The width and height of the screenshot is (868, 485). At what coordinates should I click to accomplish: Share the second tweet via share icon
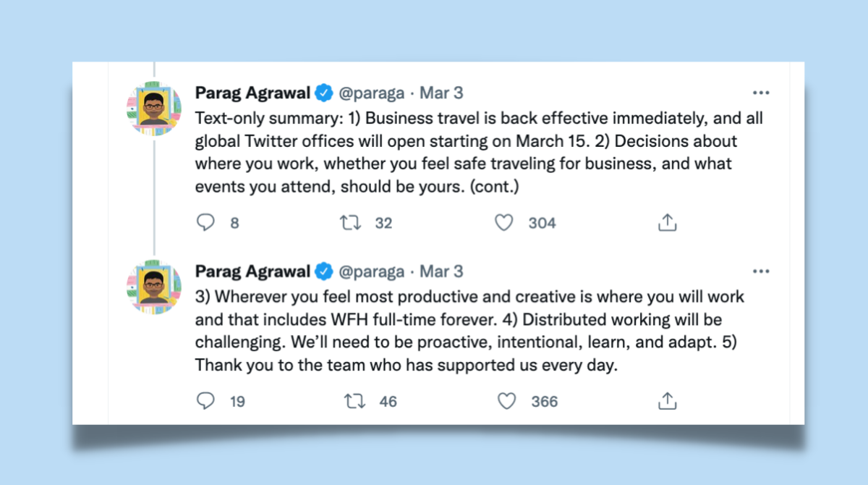point(667,400)
